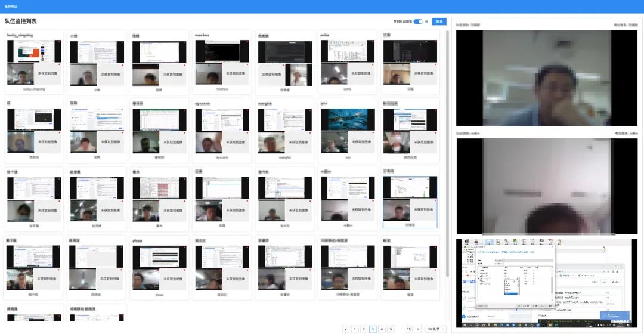The image size is (644, 334).
Task: Open lucky_xingxing card's webcam thumbnail
Action: (x=20, y=73)
